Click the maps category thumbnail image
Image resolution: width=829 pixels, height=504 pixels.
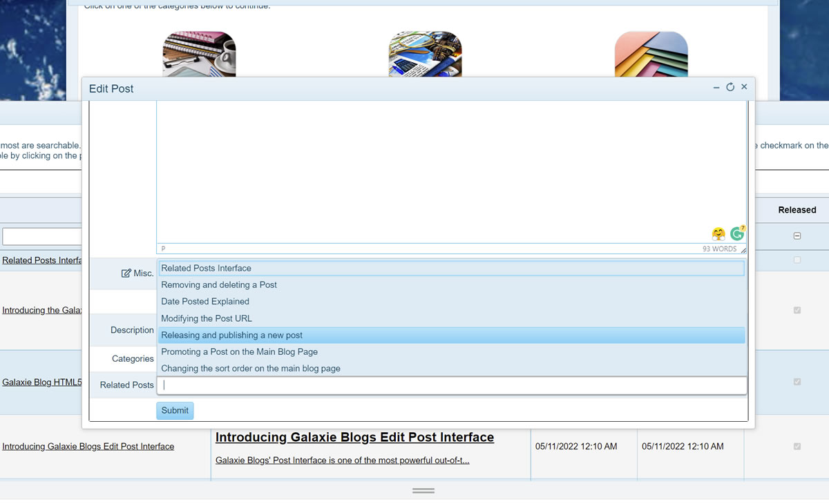425,54
